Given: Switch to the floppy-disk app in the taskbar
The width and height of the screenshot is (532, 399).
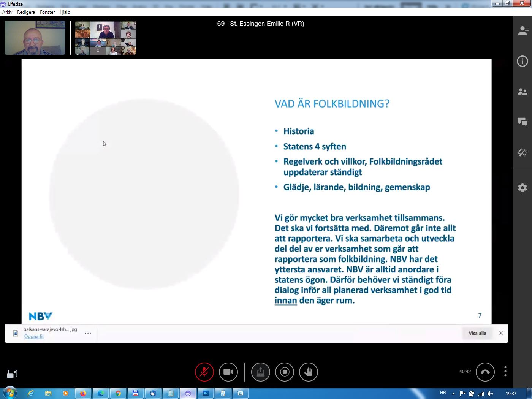Looking at the screenshot, I should 136,393.
